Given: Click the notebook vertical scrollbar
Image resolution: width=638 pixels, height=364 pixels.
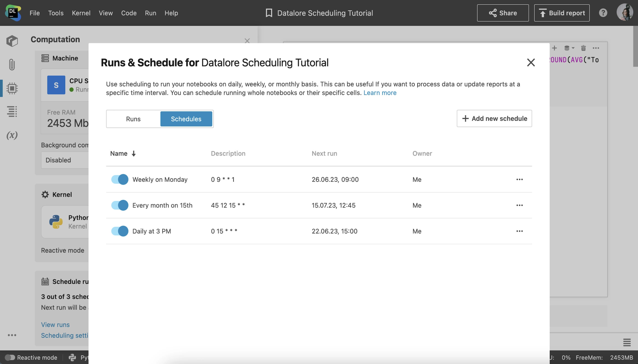Looking at the screenshot, I should (635, 46).
